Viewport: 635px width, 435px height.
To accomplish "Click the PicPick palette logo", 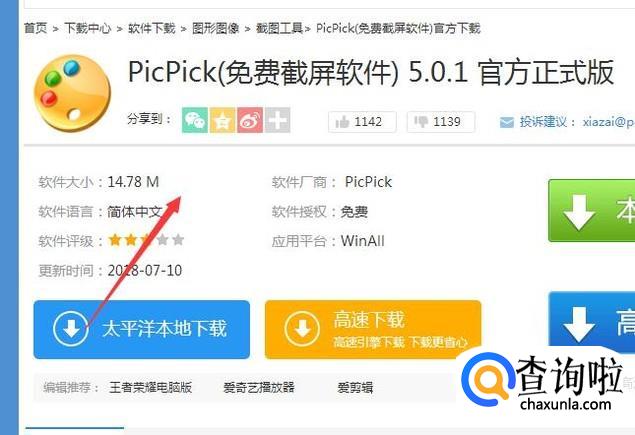I will (x=72, y=93).
